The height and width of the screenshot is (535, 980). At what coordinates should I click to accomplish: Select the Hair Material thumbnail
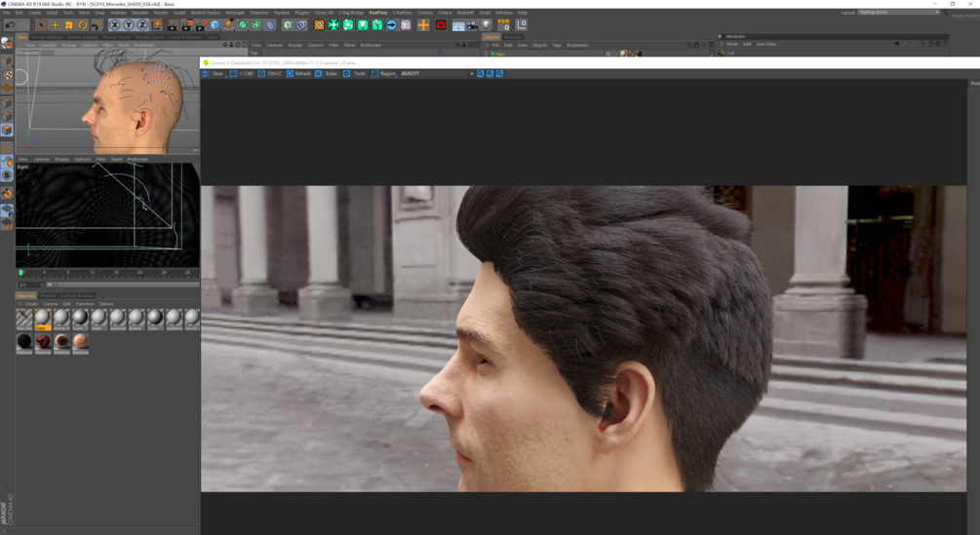(x=23, y=319)
